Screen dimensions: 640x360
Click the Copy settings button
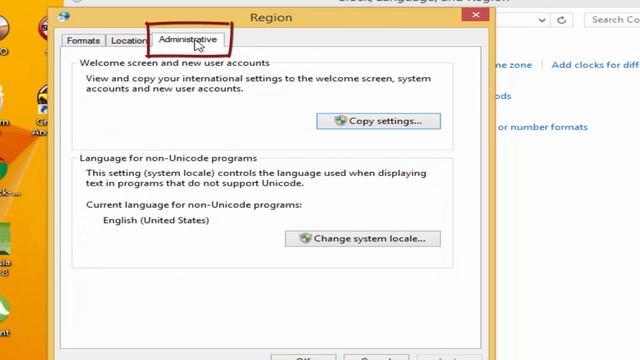coord(378,121)
